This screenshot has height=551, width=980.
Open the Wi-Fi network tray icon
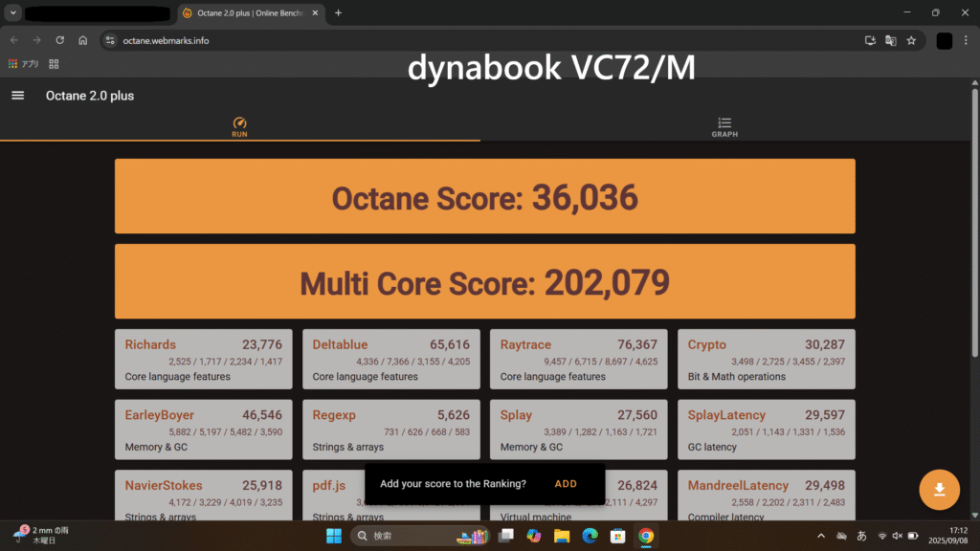tap(881, 536)
